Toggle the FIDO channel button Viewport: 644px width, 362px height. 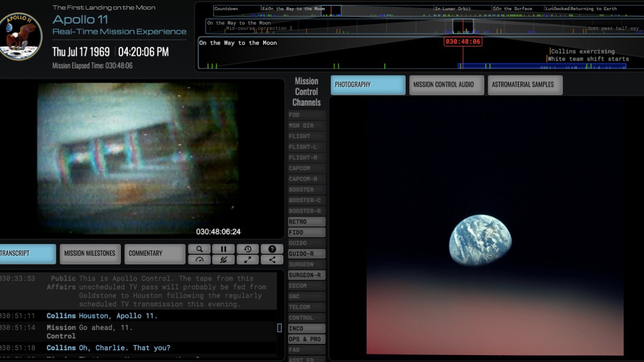point(306,232)
